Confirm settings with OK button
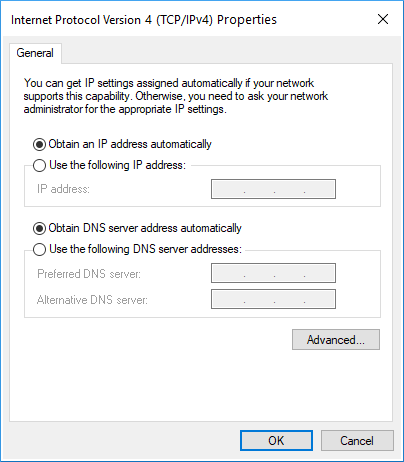The height and width of the screenshot is (462, 404). pos(276,441)
